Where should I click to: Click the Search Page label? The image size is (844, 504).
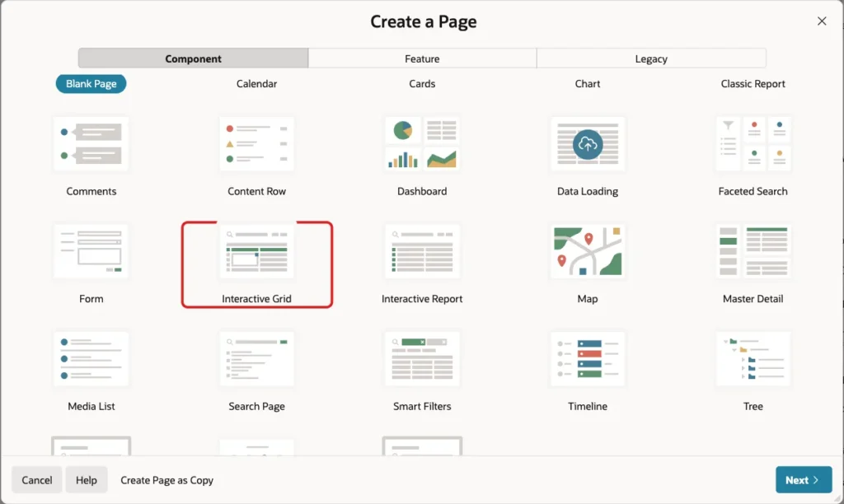[x=257, y=406]
